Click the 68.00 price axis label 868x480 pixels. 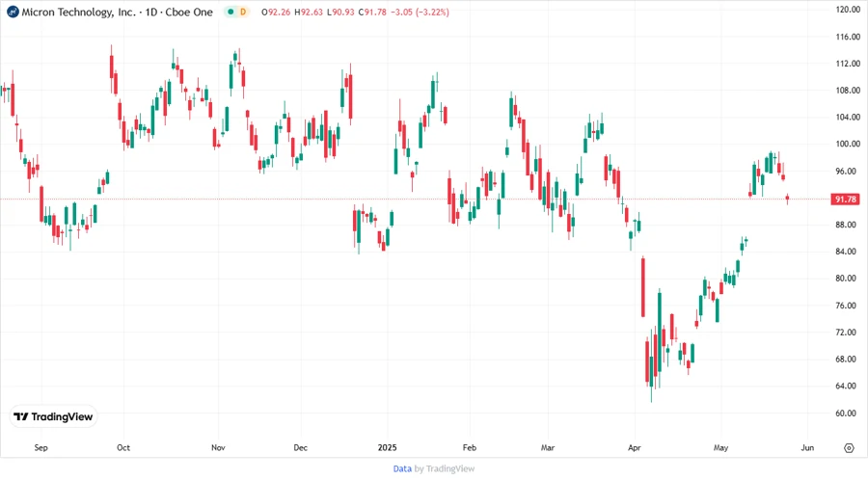[848, 359]
